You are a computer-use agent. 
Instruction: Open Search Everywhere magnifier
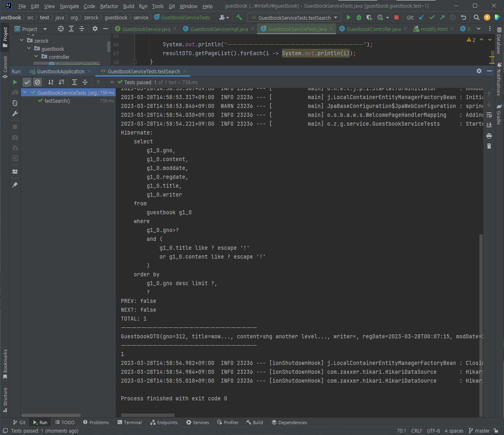tap(477, 17)
